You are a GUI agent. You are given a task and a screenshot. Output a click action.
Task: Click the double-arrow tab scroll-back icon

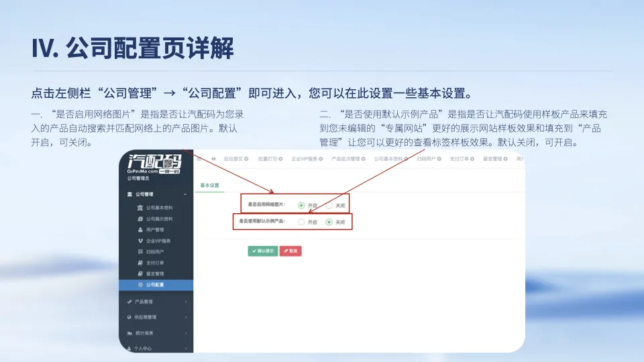click(213, 159)
